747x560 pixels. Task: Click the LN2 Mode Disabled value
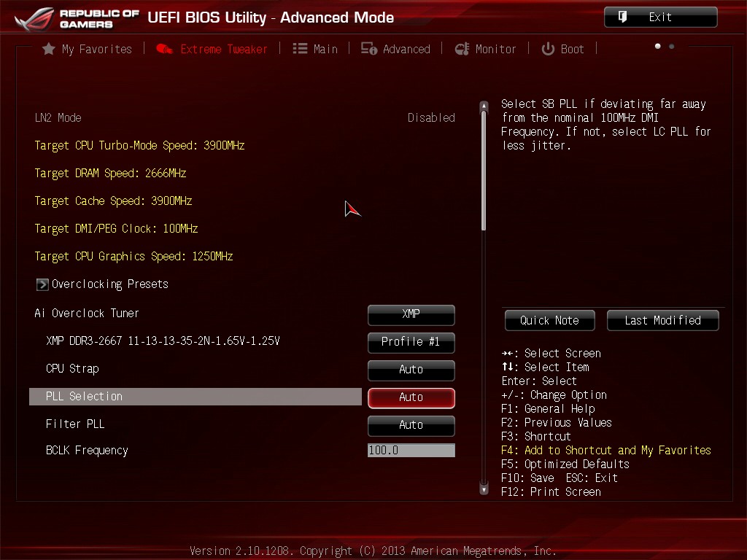pyautogui.click(x=431, y=117)
